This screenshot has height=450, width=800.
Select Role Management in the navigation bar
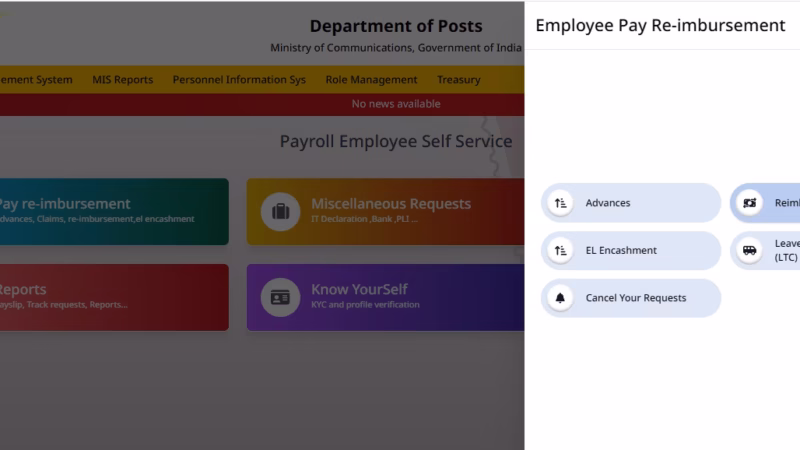click(x=371, y=80)
